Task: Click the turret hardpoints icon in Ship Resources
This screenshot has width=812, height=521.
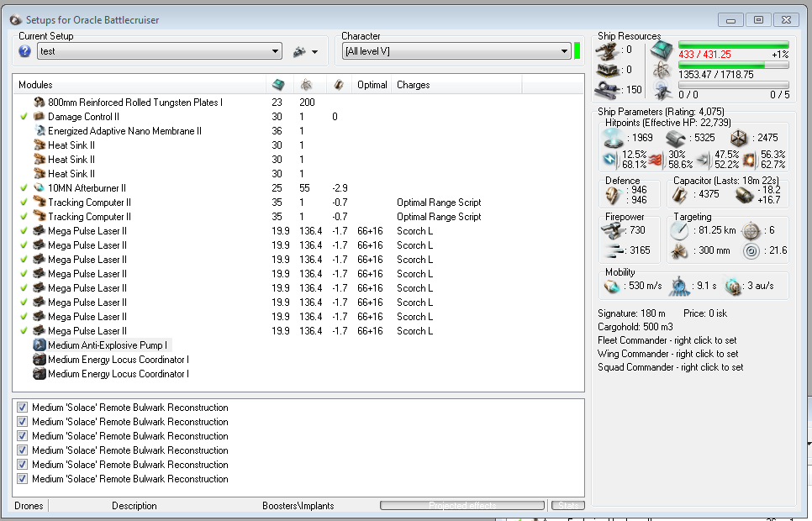Action: pos(606,50)
